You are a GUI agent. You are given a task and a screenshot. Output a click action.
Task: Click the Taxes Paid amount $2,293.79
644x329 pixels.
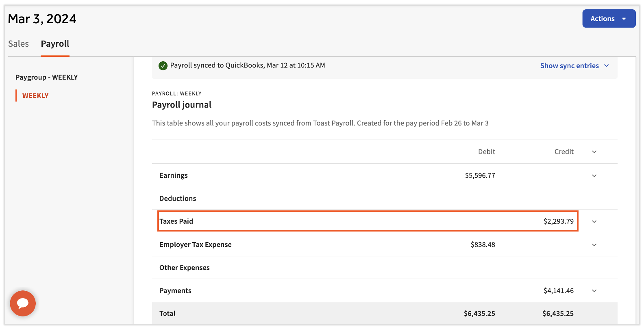pyautogui.click(x=558, y=222)
